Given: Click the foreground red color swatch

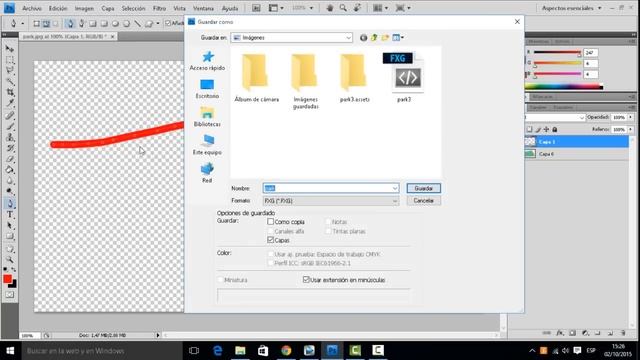Looking at the screenshot, I should click(7, 279).
